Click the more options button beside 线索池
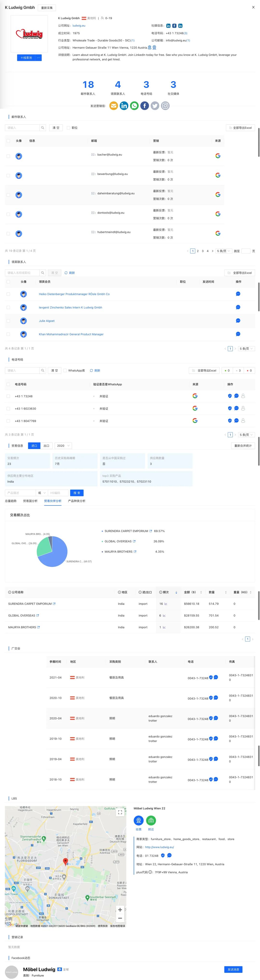Viewport: 260px width, 980px height. [38, 57]
